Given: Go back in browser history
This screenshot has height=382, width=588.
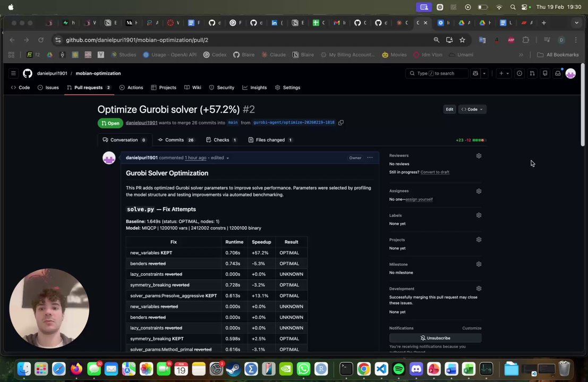Looking at the screenshot, I should (x=12, y=40).
